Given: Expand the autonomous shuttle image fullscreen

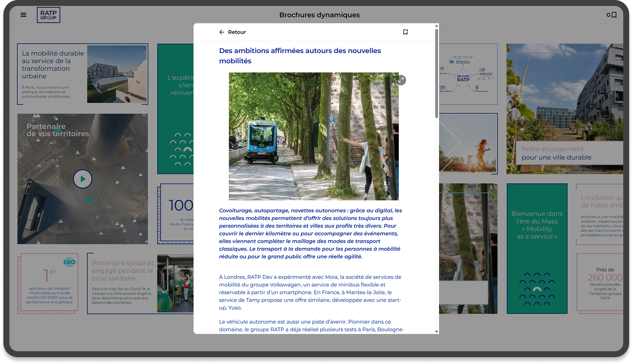Looking at the screenshot, I should pos(401,80).
